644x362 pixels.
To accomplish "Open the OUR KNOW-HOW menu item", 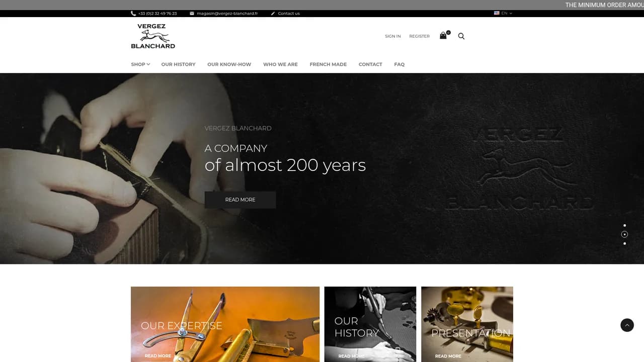I will [229, 64].
